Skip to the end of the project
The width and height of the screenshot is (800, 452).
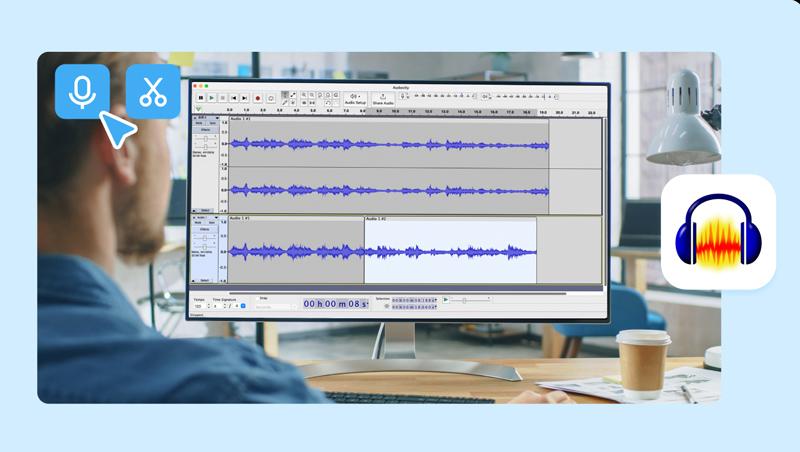(x=244, y=98)
